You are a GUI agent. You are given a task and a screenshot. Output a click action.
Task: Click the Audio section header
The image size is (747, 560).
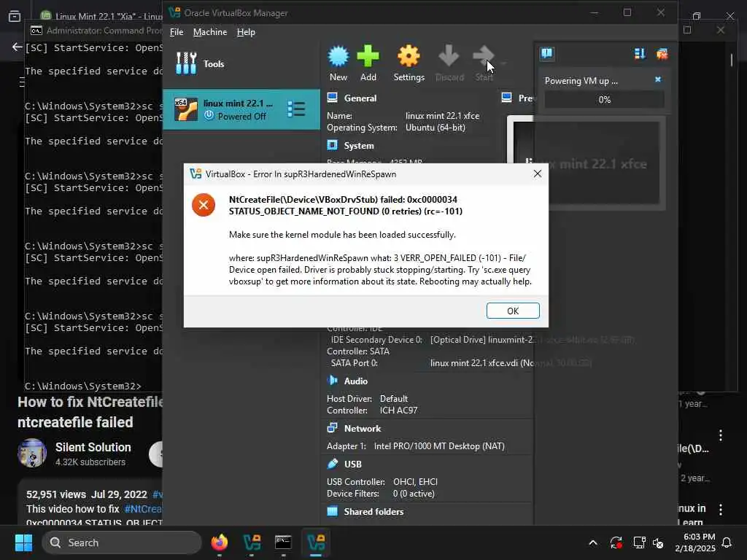point(356,381)
